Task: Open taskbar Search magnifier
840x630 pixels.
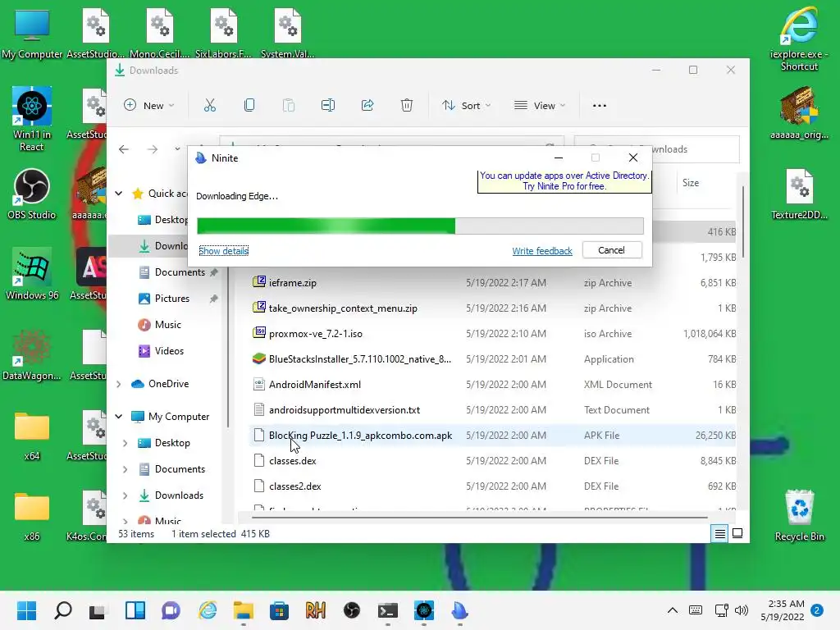Action: point(63,610)
